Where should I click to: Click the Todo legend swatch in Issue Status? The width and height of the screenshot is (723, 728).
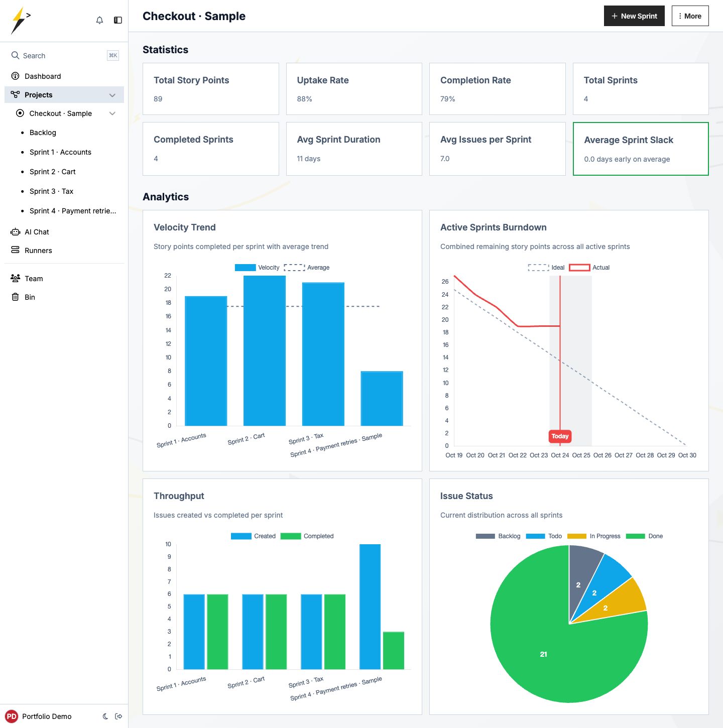(x=535, y=536)
